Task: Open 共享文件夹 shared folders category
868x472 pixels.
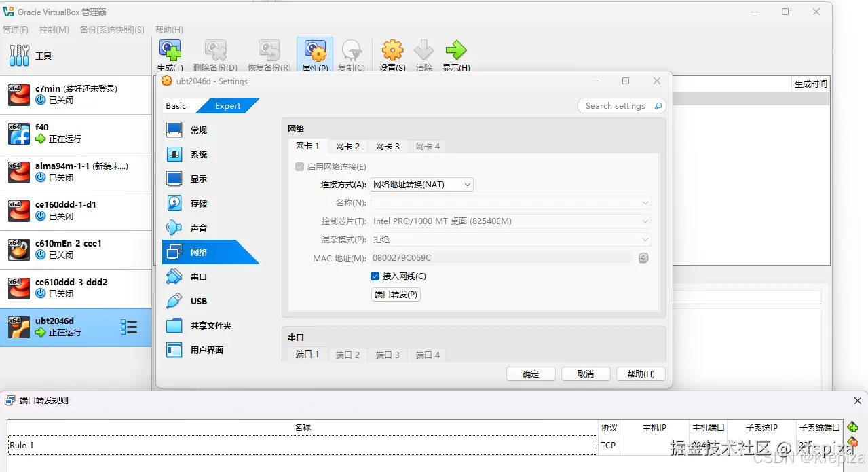Action: [x=210, y=325]
